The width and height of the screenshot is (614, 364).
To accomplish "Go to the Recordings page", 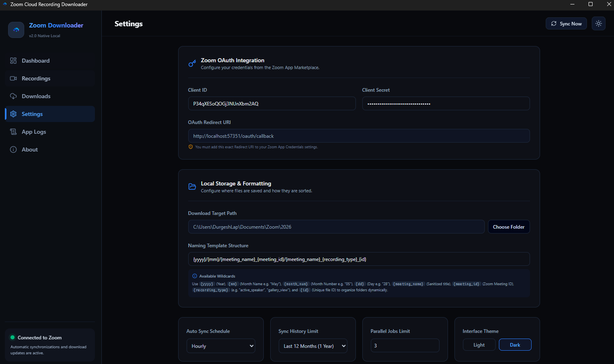I will click(x=50, y=78).
